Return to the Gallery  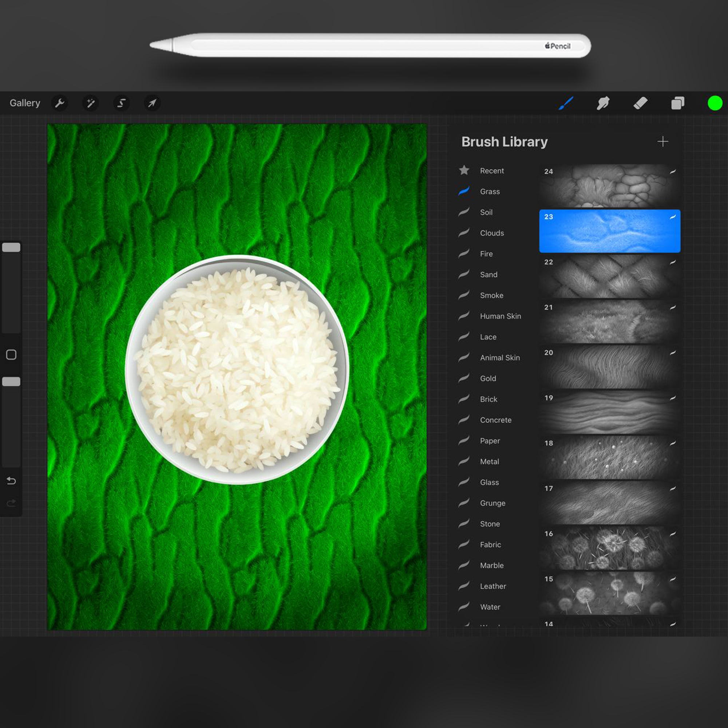coord(25,103)
